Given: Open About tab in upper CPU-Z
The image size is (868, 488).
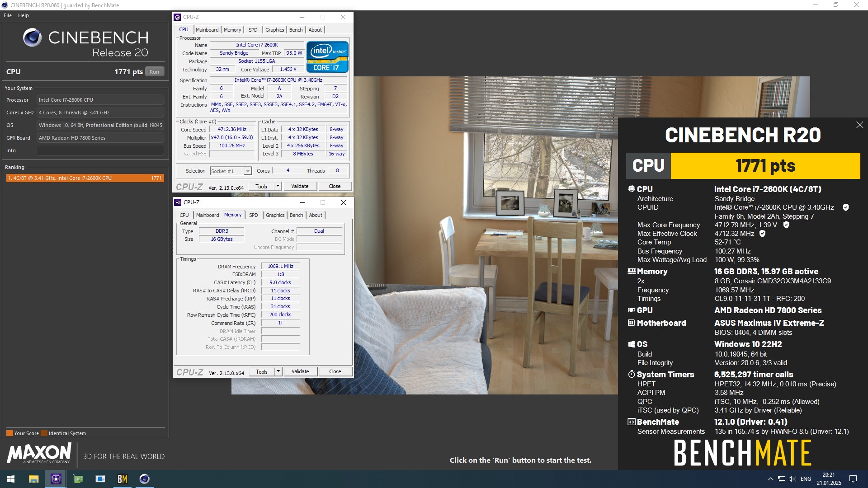Looking at the screenshot, I should 315,30.
